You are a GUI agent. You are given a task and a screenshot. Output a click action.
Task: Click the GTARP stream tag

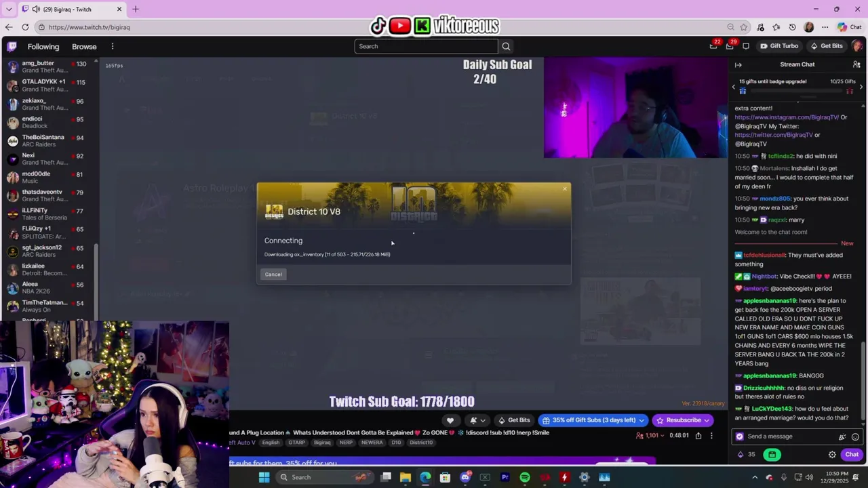297,443
